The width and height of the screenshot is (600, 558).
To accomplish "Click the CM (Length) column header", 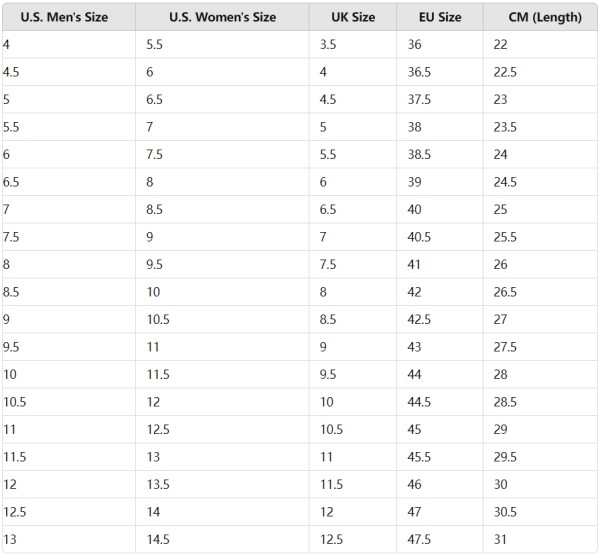I will pyautogui.click(x=539, y=18).
